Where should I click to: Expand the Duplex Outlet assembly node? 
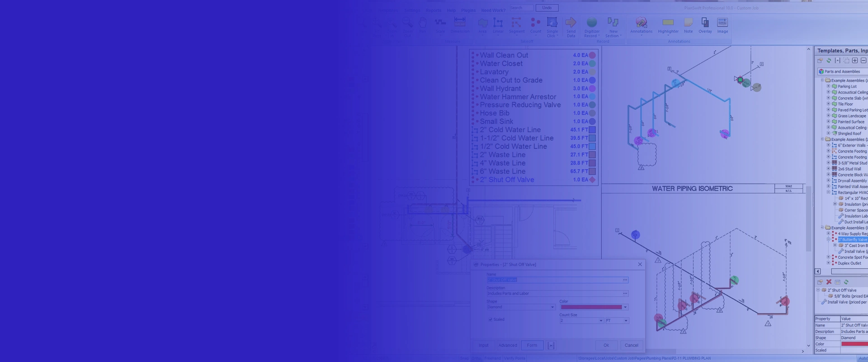coord(828,263)
